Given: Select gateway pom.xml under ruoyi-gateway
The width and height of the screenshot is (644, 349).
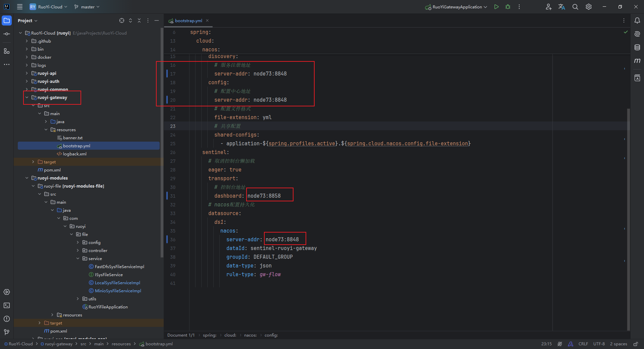Looking at the screenshot, I should click(x=52, y=170).
